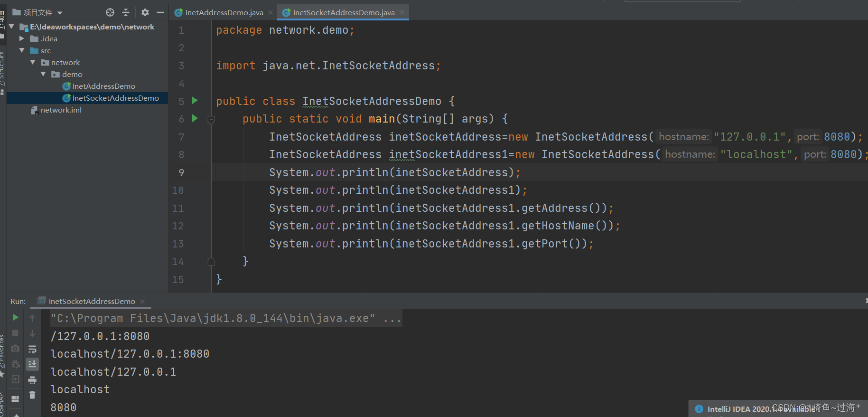Toggle scroll to end of console output
Screen dimensions: 868x417
(32, 364)
